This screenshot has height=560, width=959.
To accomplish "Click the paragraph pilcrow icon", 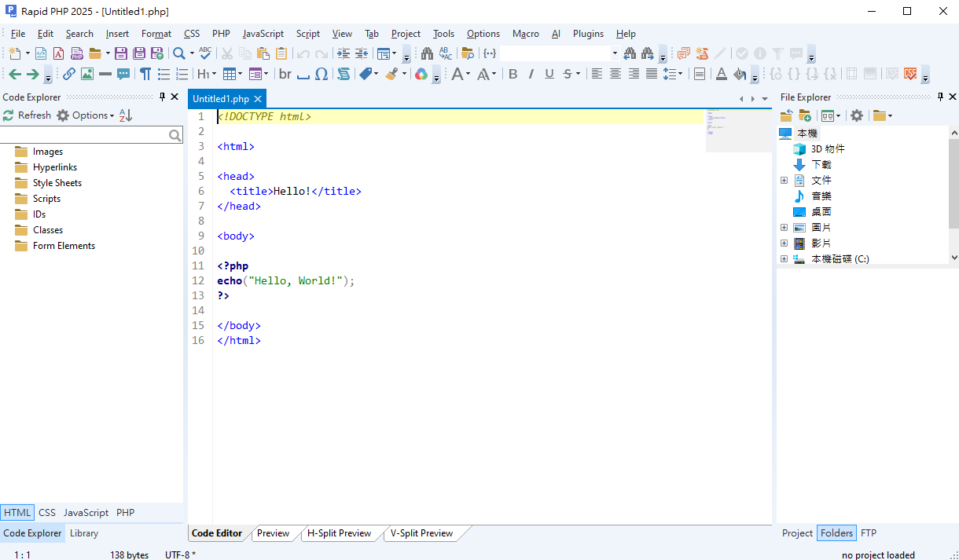I will (x=145, y=74).
